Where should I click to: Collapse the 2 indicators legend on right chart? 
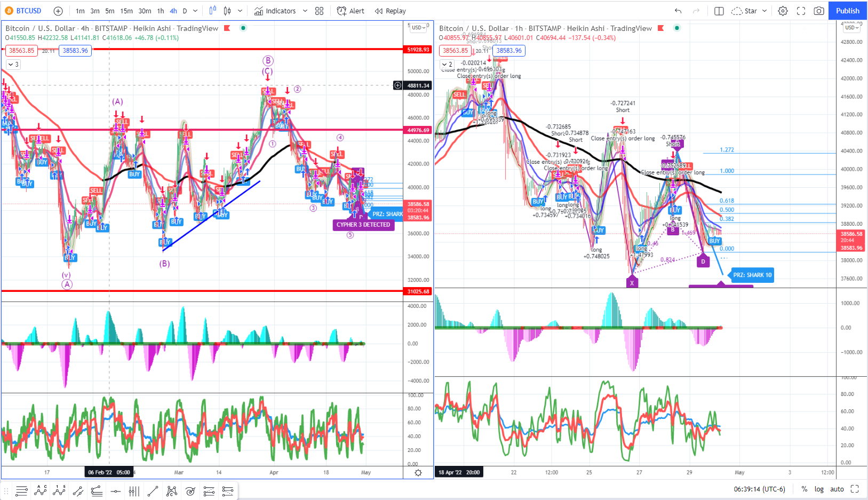447,65
